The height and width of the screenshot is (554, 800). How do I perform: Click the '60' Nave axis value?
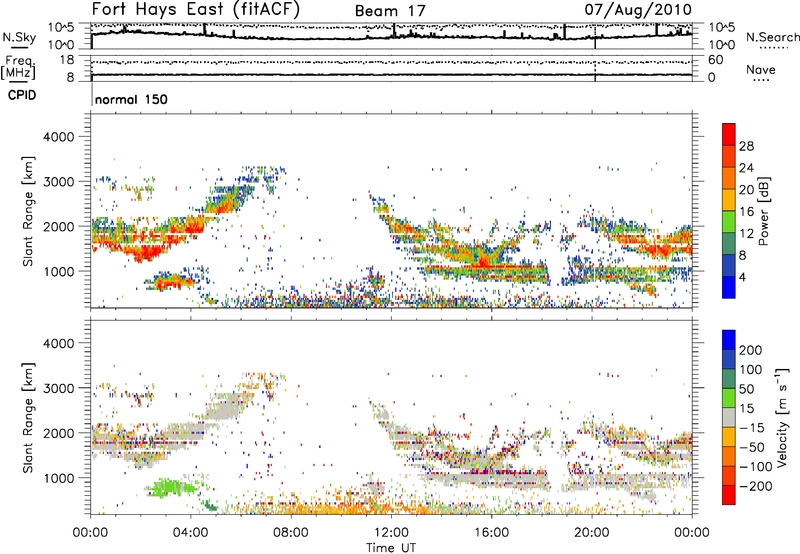(715, 60)
